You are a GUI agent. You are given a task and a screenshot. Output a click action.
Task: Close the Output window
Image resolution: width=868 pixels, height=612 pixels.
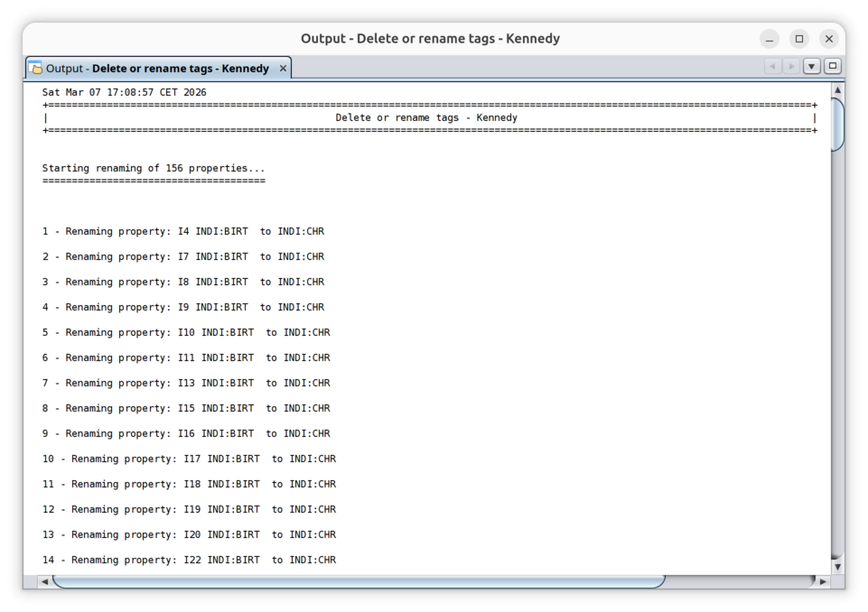tap(829, 39)
